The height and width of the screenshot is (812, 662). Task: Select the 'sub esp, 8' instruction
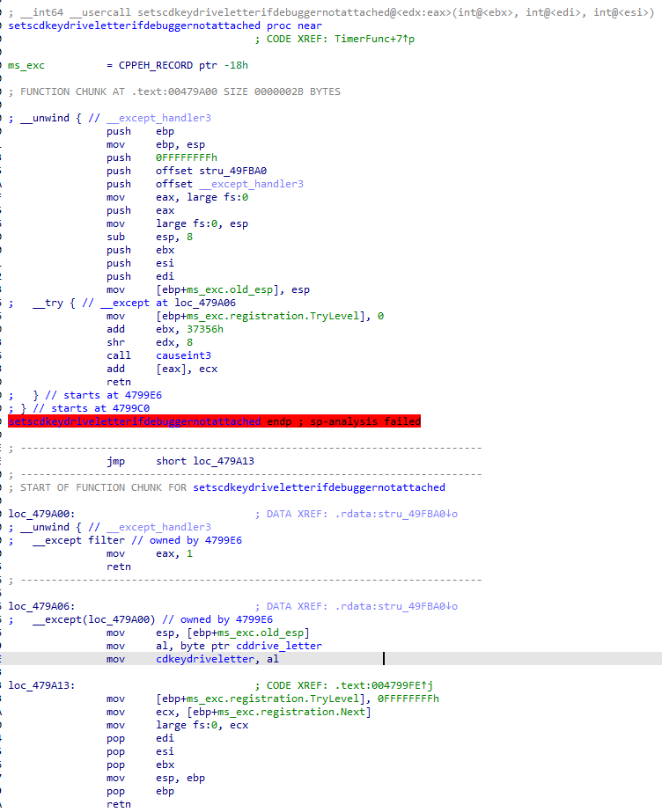coord(150,237)
